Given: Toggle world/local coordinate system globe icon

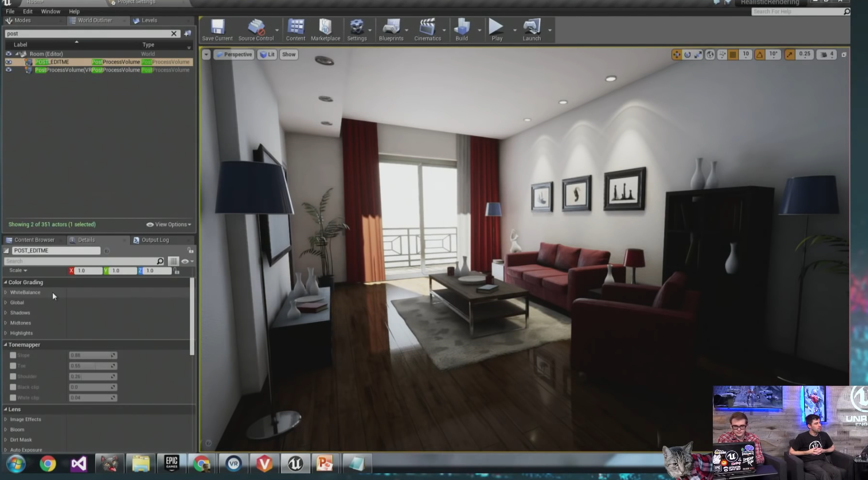Looking at the screenshot, I should pyautogui.click(x=710, y=54).
